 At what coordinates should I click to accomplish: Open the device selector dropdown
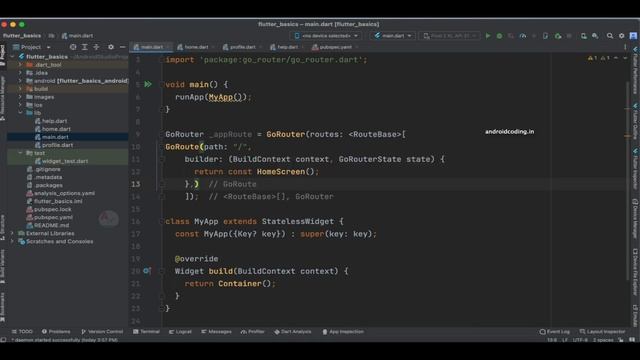click(x=326, y=36)
